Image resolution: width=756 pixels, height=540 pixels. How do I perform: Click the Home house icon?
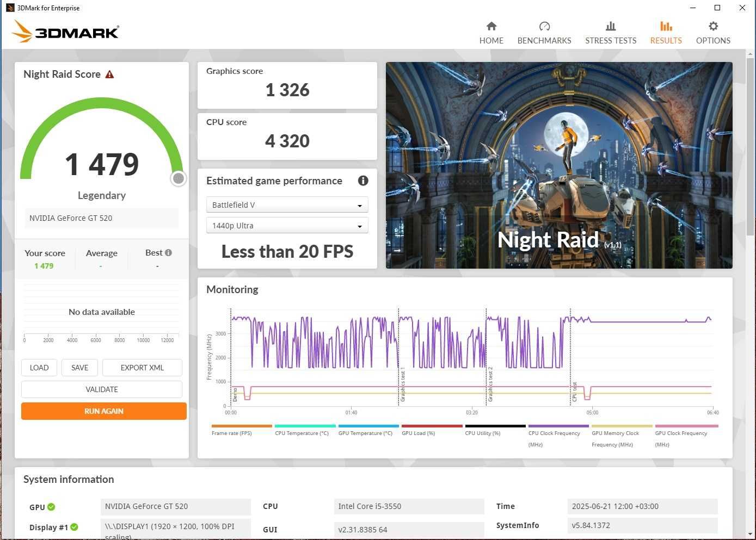tap(491, 26)
